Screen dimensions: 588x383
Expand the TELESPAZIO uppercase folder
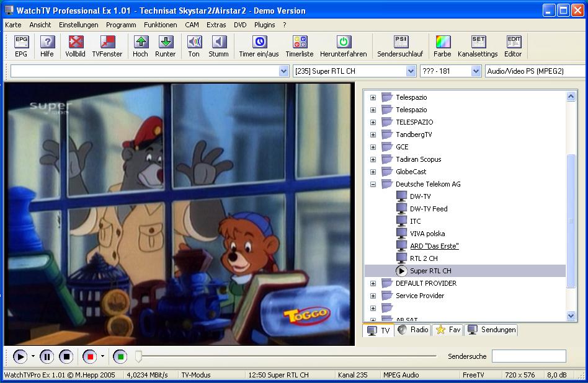coord(373,122)
